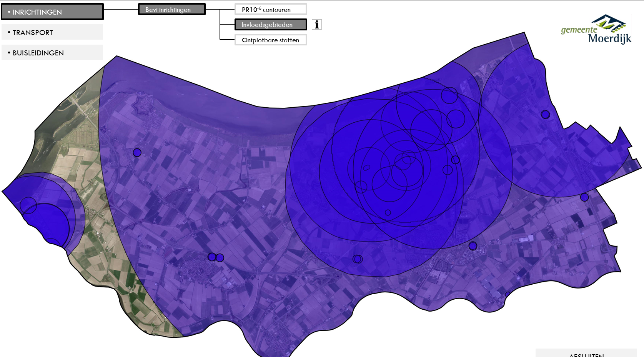The image size is (644, 357).
Task: Select the INRICHTINGEN menu item
Action: [52, 12]
